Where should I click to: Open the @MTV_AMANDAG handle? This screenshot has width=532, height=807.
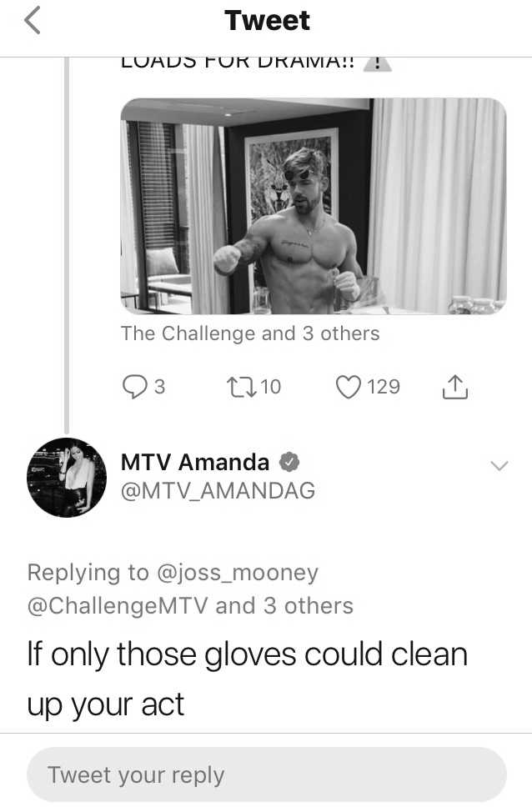pos(218,490)
